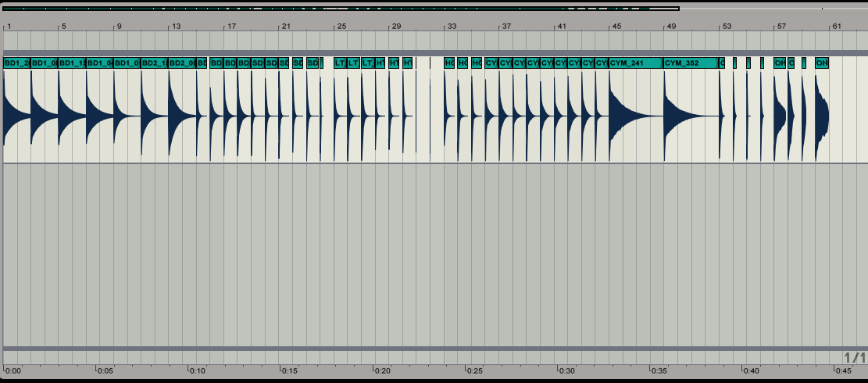Click the 0:35 mark on time ruler
The height and width of the screenshot is (383, 868).
click(x=659, y=370)
